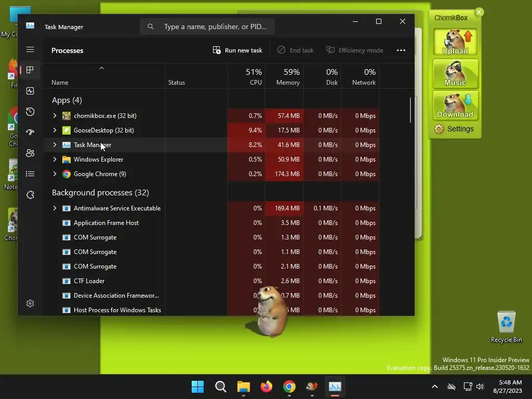
Task: Click the 9.4% CPU cell for GooseDesktop
Action: 246,130
